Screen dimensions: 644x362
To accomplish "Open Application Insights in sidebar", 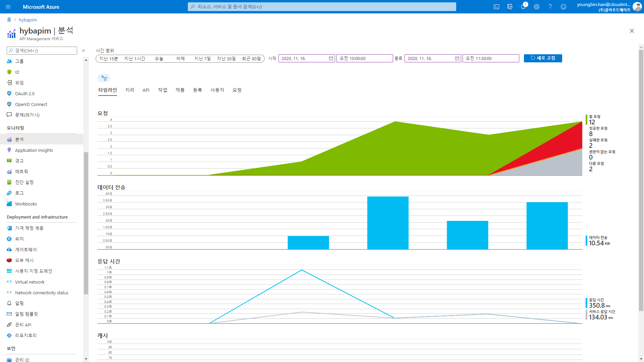I will point(34,150).
